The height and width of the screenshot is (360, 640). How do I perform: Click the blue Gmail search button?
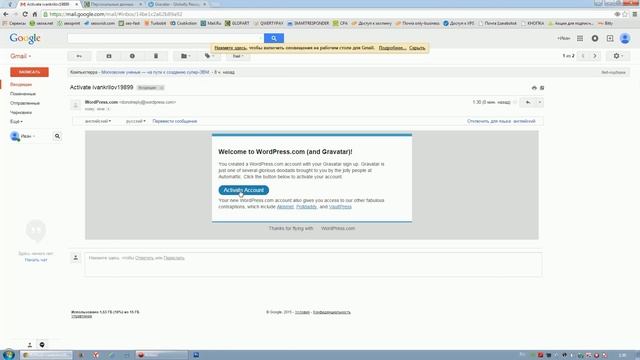click(274, 38)
